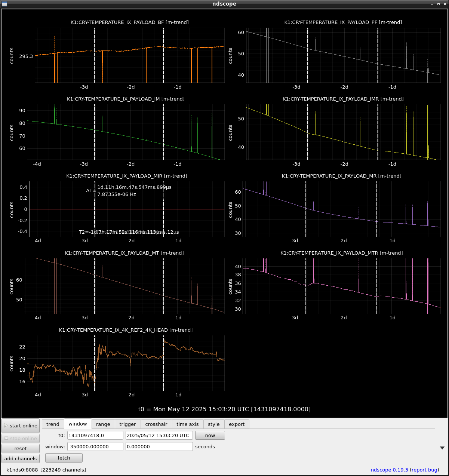Viewport: 449px width, 476px height.
Task: Select the window tab
Action: tap(78, 424)
